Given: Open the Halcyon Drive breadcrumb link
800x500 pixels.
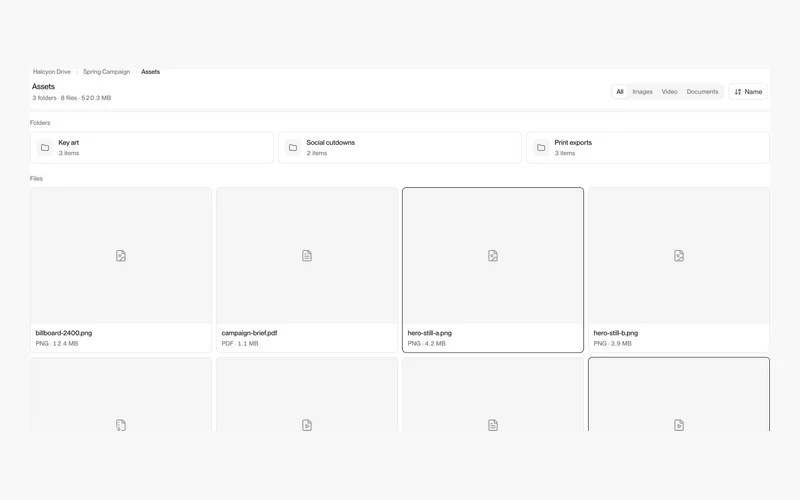Looking at the screenshot, I should point(52,72).
